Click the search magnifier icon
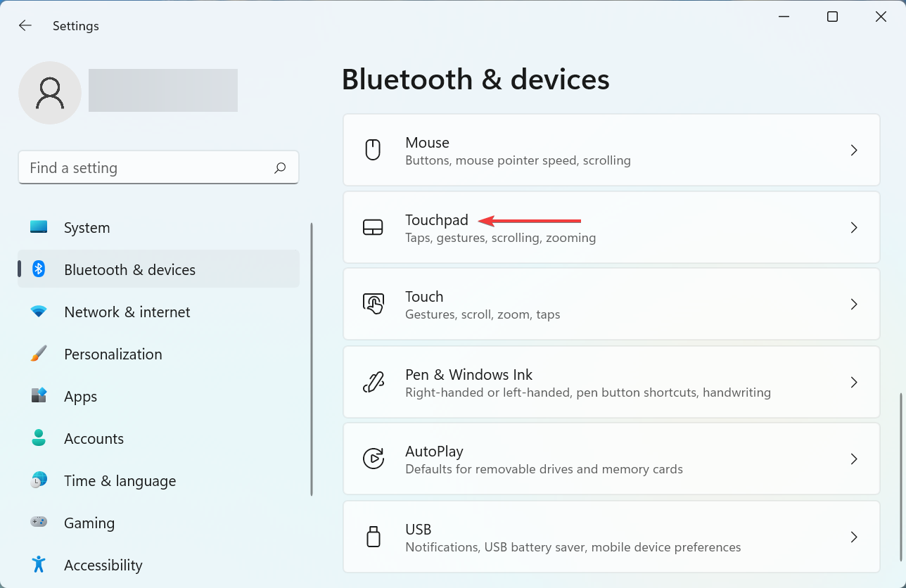This screenshot has height=588, width=906. point(279,167)
